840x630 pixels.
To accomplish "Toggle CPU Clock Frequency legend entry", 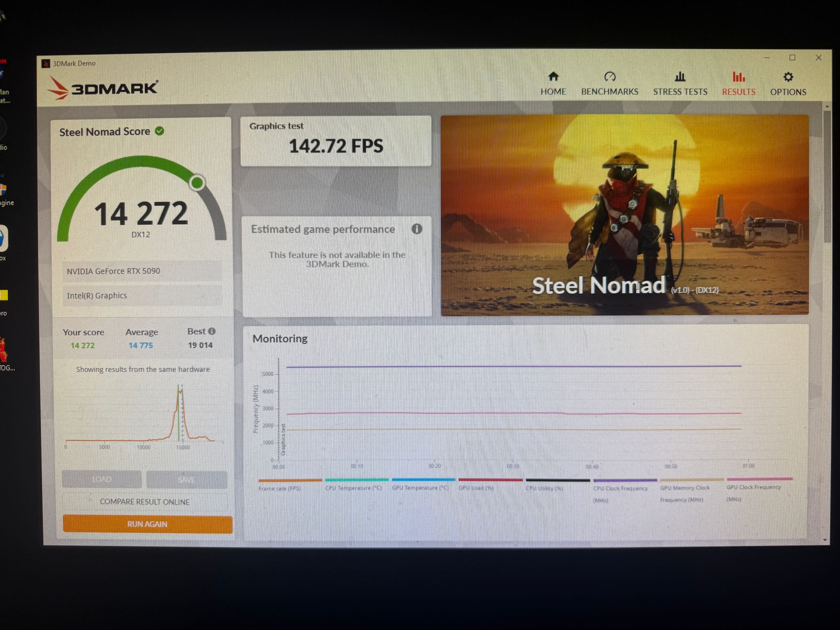I will [x=625, y=491].
